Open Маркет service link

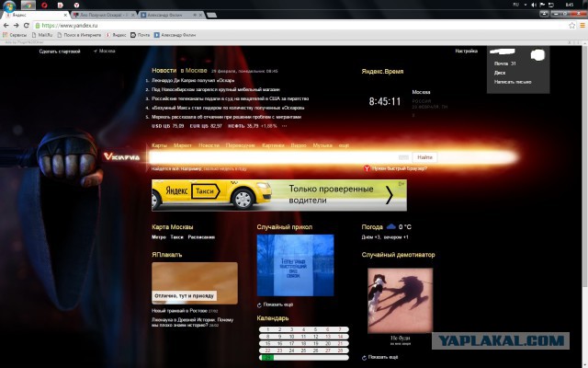(x=183, y=145)
